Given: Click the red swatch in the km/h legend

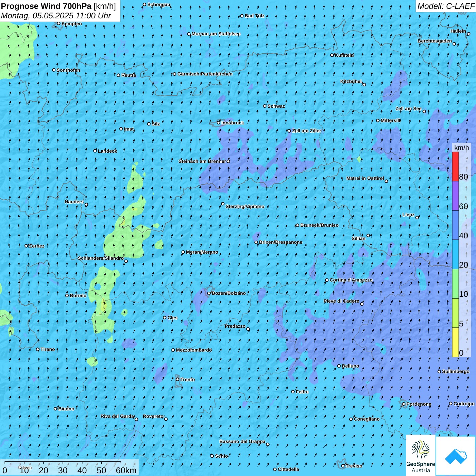Looking at the screenshot, I should [455, 166].
